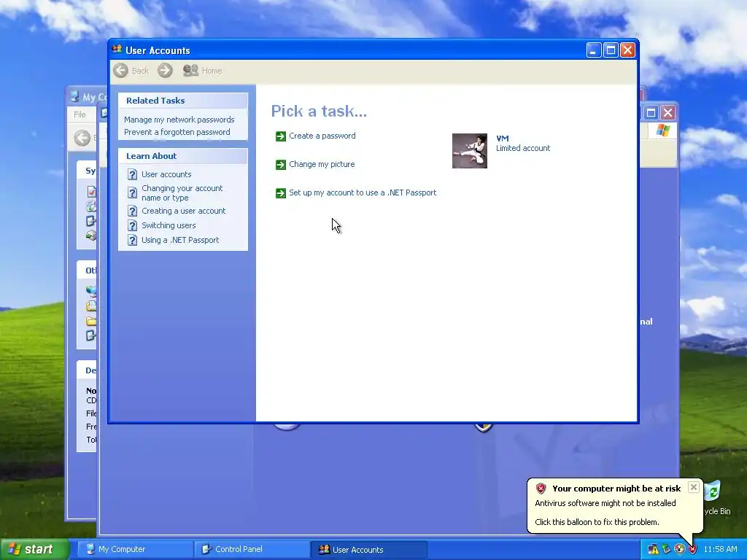Open Security Center red shield tray icon

[x=692, y=550]
